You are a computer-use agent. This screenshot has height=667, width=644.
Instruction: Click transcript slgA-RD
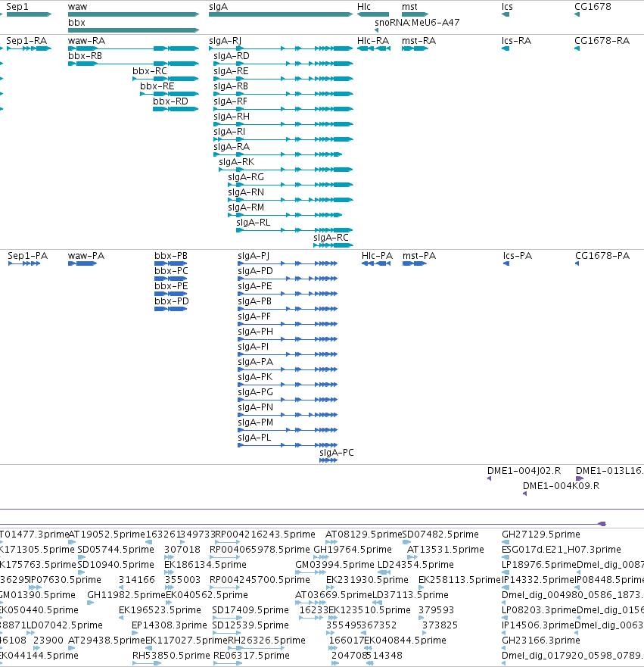(x=283, y=64)
